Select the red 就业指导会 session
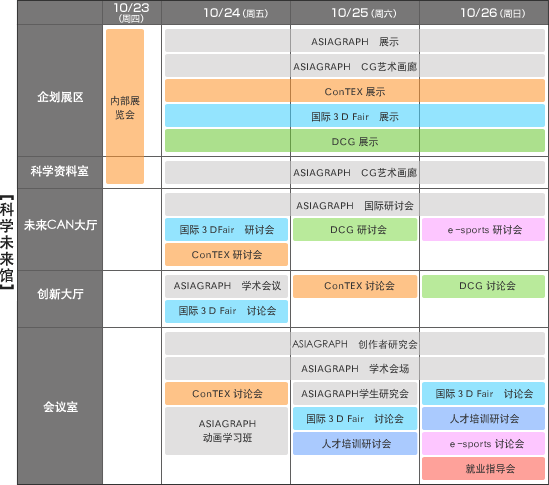Image resolution: width=549 pixels, height=485 pixels. (484, 469)
